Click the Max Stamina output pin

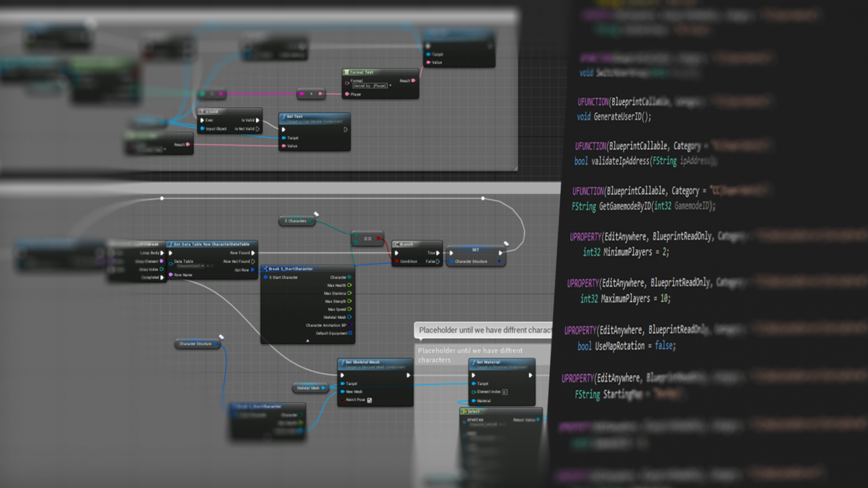(350, 293)
